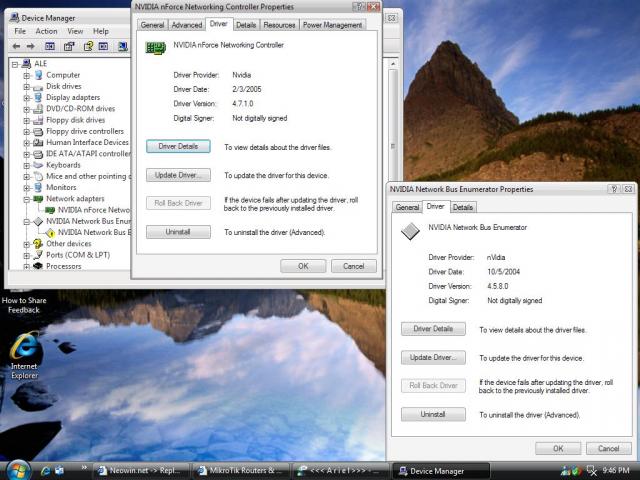Screen dimensions: 640x480
Task: Click Cancel in nForce Controller Properties
Action: (353, 266)
